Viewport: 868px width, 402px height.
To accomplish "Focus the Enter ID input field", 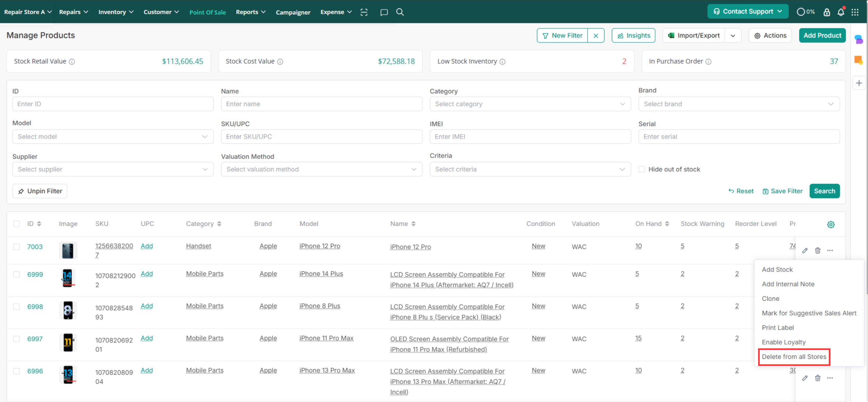I will 113,104.
